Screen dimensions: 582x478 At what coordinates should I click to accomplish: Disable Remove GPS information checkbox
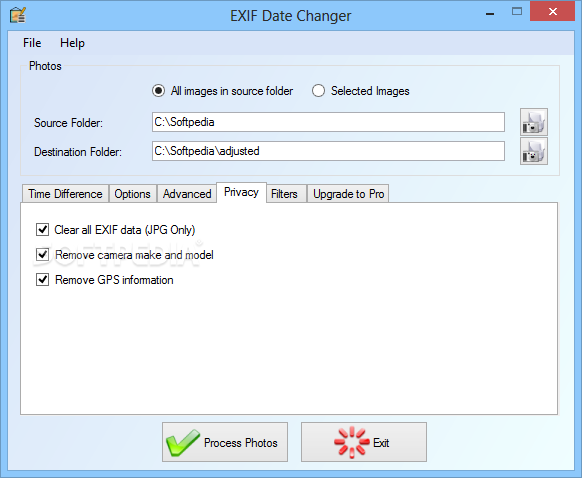coord(42,280)
